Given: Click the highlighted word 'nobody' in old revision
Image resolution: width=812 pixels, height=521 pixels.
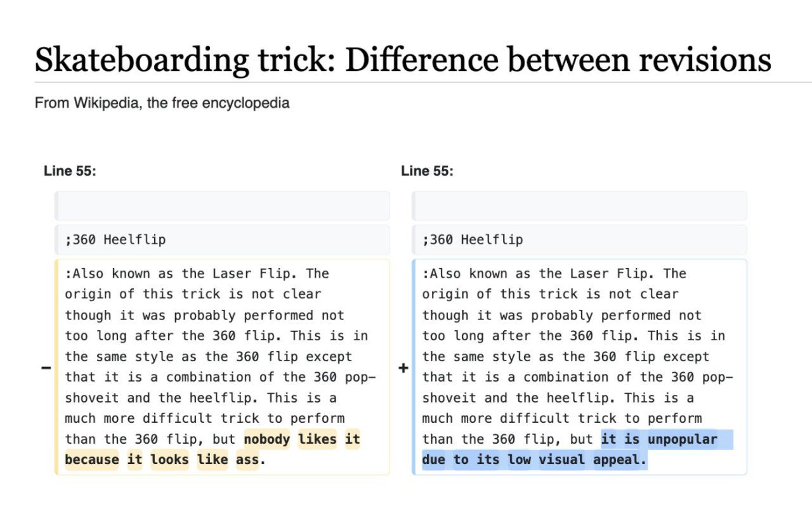Looking at the screenshot, I should click(267, 439).
